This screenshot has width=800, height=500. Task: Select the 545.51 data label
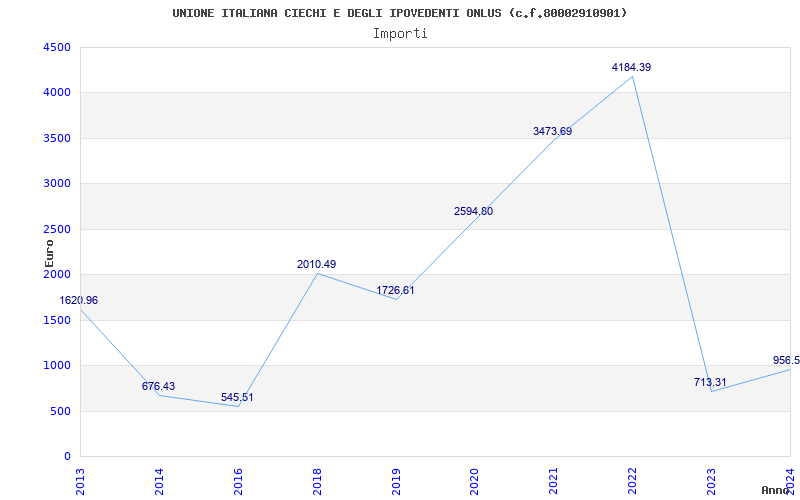tap(237, 397)
